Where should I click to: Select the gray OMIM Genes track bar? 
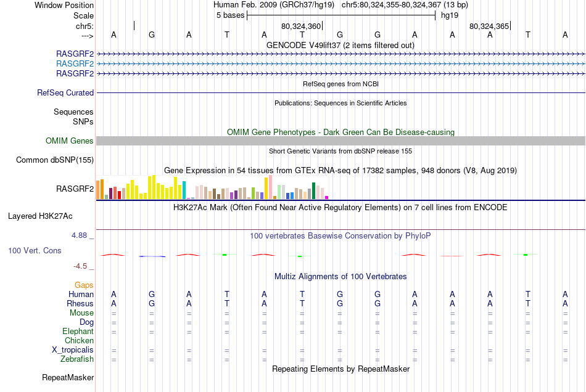(341, 141)
